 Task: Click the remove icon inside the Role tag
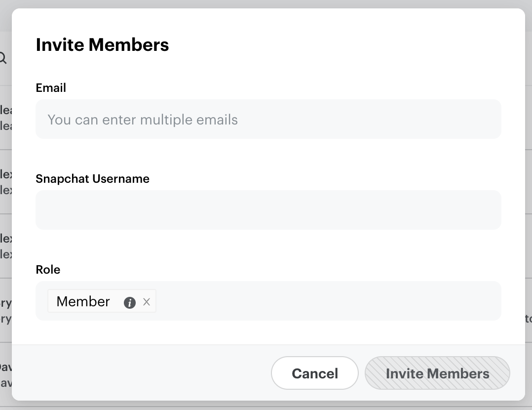point(147,301)
